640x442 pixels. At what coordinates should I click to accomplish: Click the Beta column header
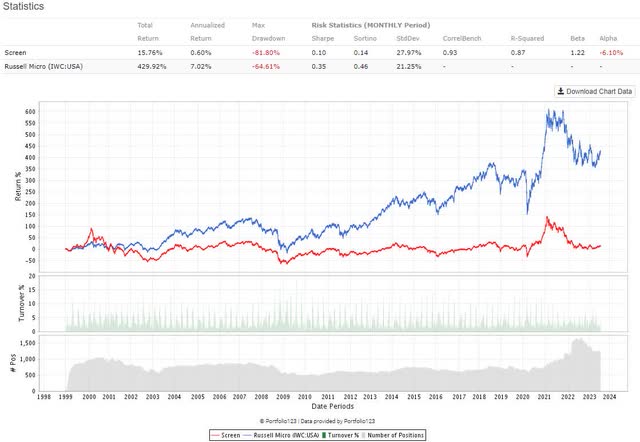click(578, 38)
